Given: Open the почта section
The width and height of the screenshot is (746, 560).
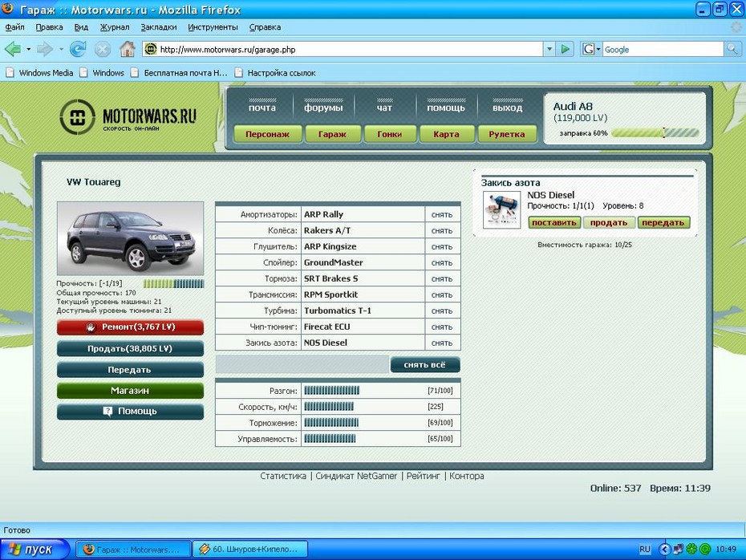Looking at the screenshot, I should click(262, 107).
